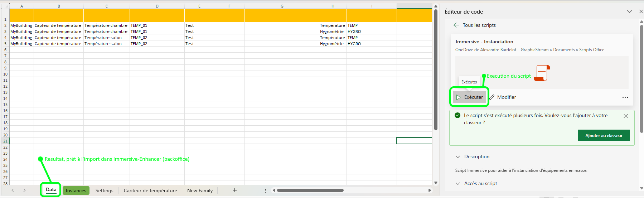
Task: Click the select-all corner of the grid
Action: point(6,6)
